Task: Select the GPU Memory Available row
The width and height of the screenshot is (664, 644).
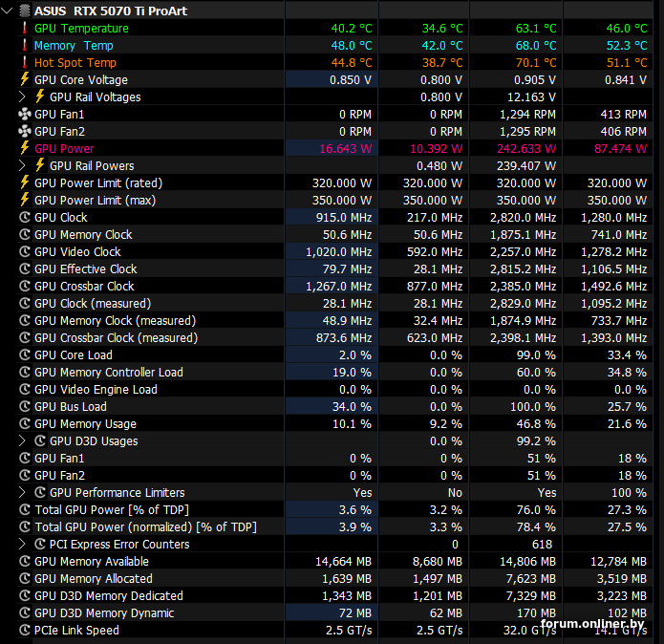Action: click(334, 562)
